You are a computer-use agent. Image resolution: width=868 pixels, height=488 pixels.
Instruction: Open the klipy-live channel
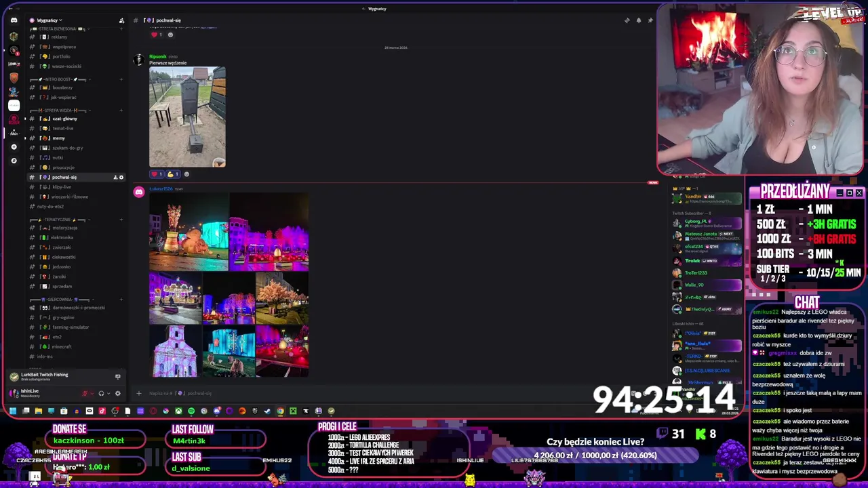coord(77,187)
